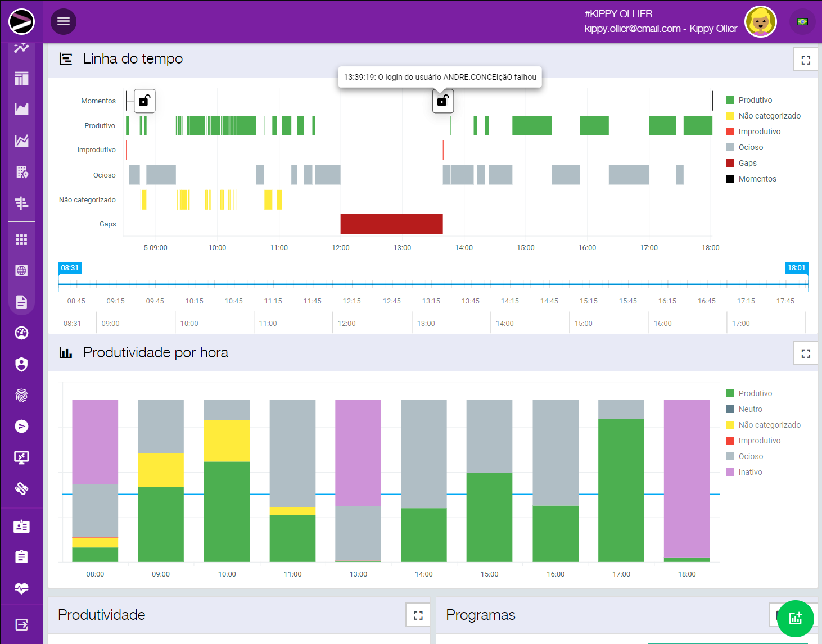Click the green add chart floating button

pos(795,619)
